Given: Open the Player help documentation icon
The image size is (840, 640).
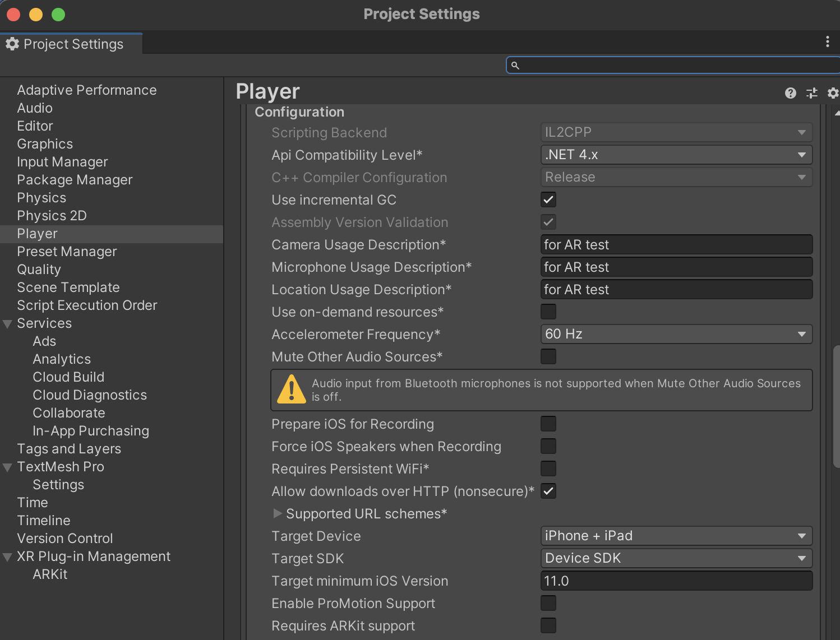Looking at the screenshot, I should 790,93.
